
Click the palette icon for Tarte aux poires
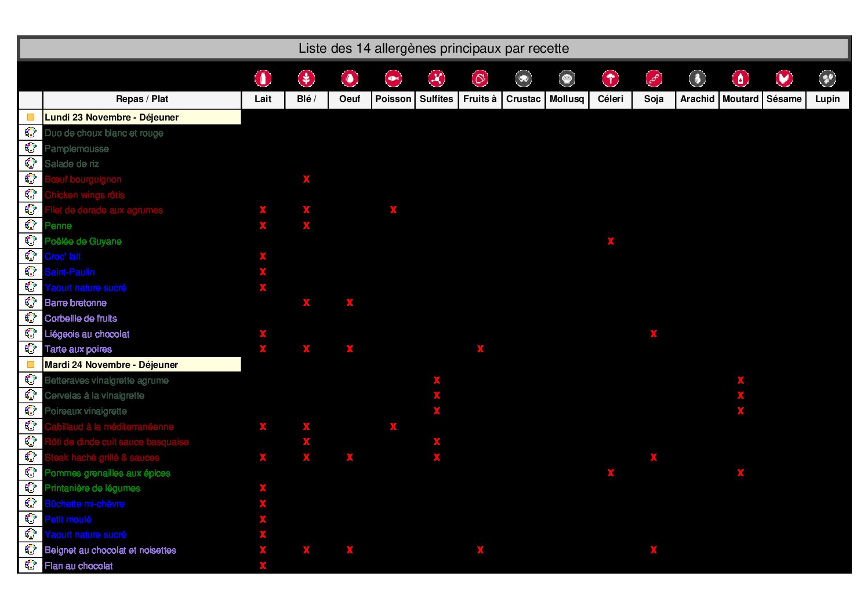(x=31, y=349)
